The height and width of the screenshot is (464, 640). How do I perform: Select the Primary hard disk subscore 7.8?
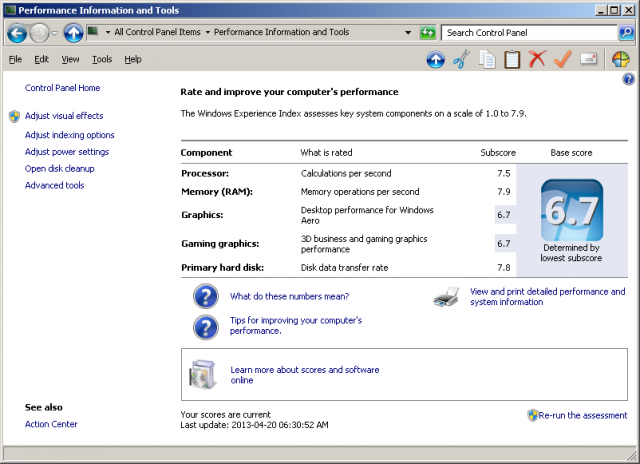coord(504,268)
